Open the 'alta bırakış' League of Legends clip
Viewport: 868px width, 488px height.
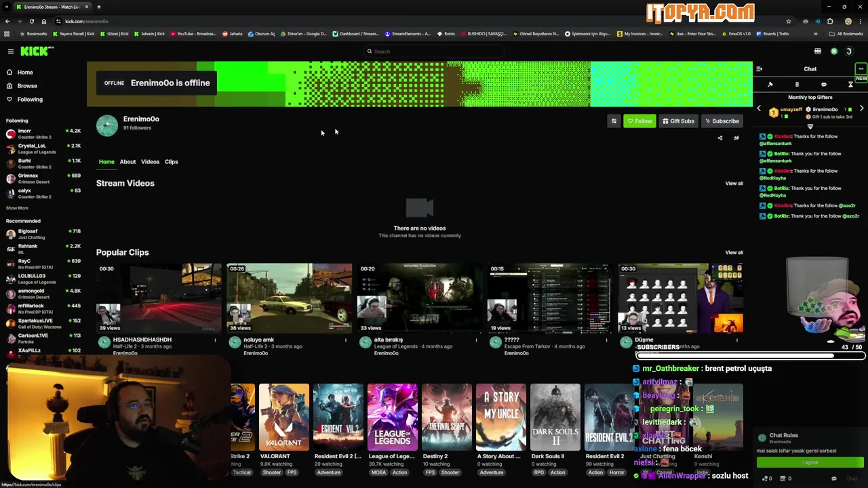pyautogui.click(x=420, y=298)
